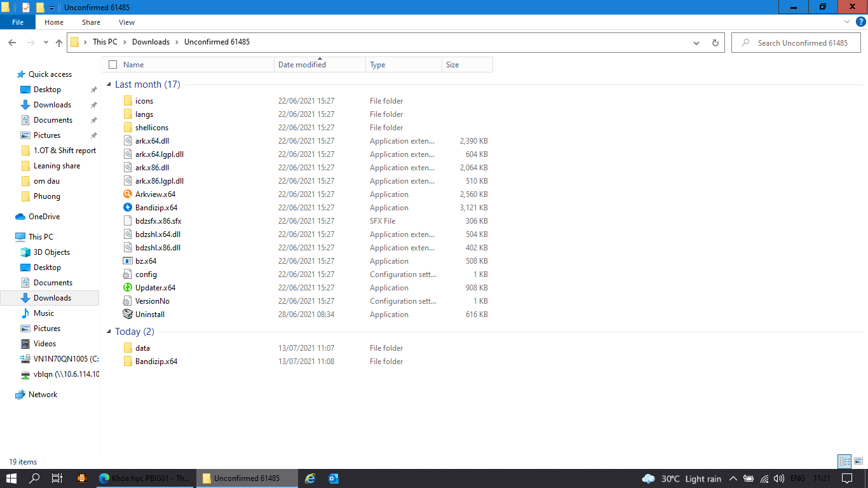This screenshot has height=488, width=868.
Task: Open om dau folder in sidebar
Action: click(46, 181)
